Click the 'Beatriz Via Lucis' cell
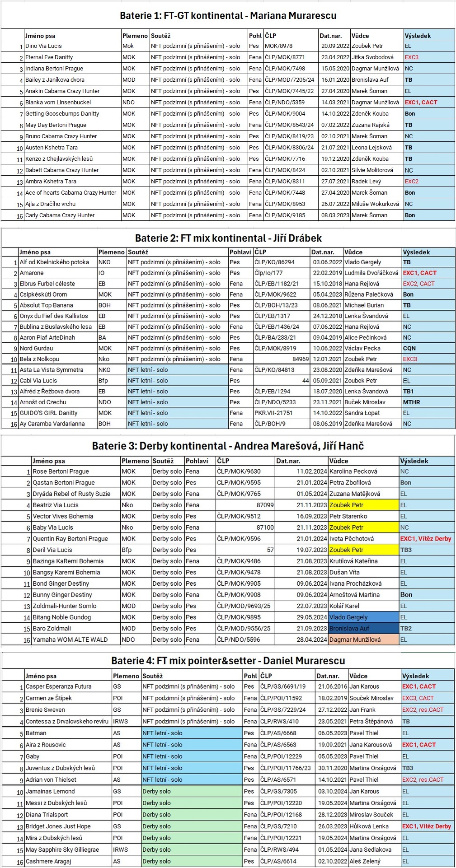 [x=75, y=505]
